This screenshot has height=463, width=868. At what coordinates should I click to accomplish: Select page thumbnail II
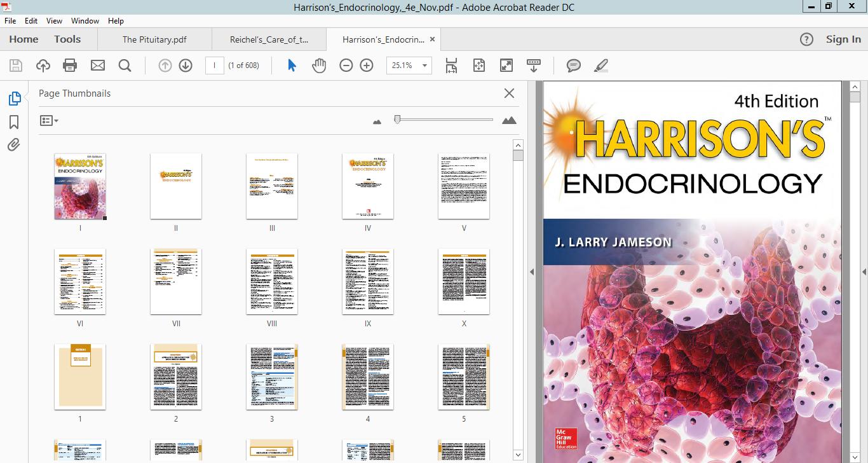click(x=176, y=186)
